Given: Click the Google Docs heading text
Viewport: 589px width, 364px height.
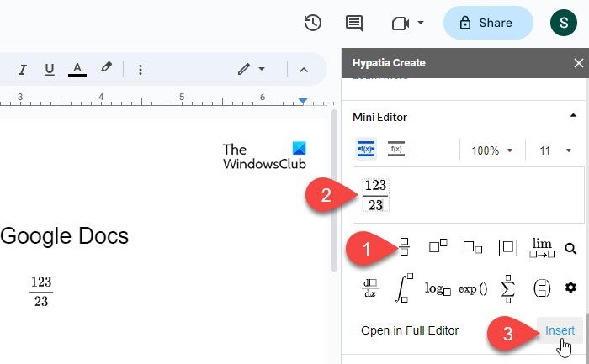Looking at the screenshot, I should (64, 236).
